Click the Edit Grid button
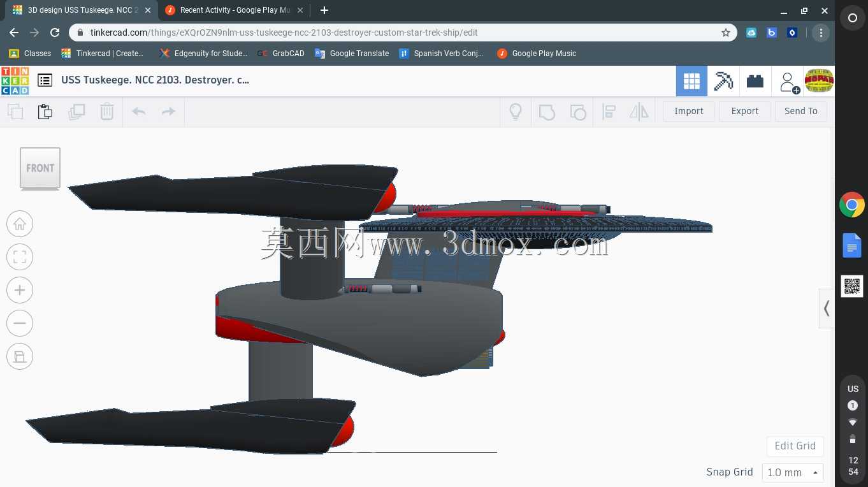The width and height of the screenshot is (868, 487). [x=795, y=446]
